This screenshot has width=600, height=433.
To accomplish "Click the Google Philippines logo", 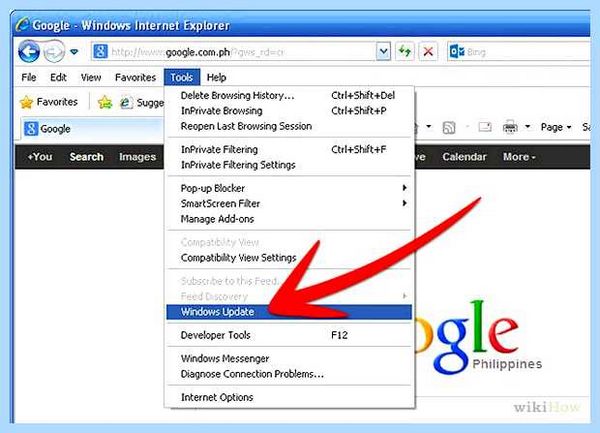I will (478, 336).
